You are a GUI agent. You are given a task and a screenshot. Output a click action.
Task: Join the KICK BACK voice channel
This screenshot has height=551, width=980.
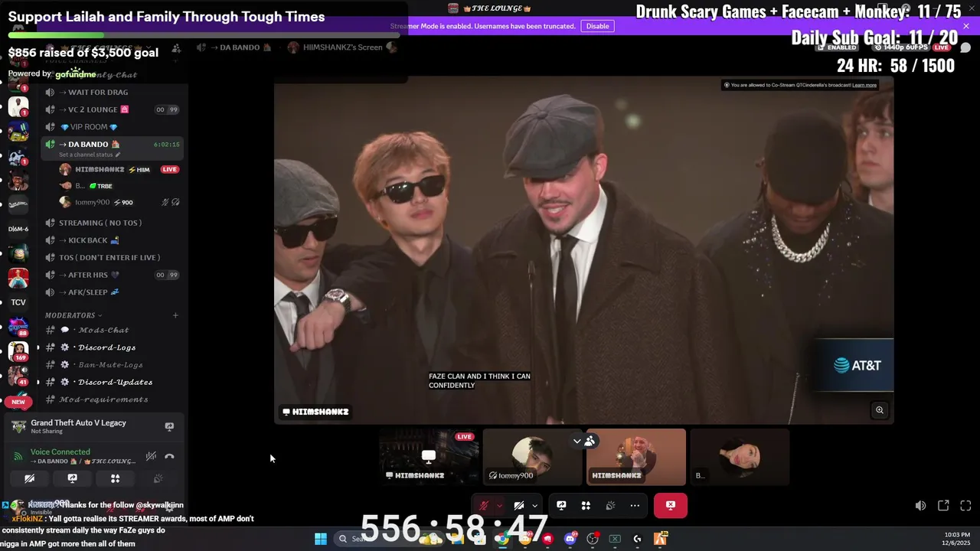click(113, 240)
